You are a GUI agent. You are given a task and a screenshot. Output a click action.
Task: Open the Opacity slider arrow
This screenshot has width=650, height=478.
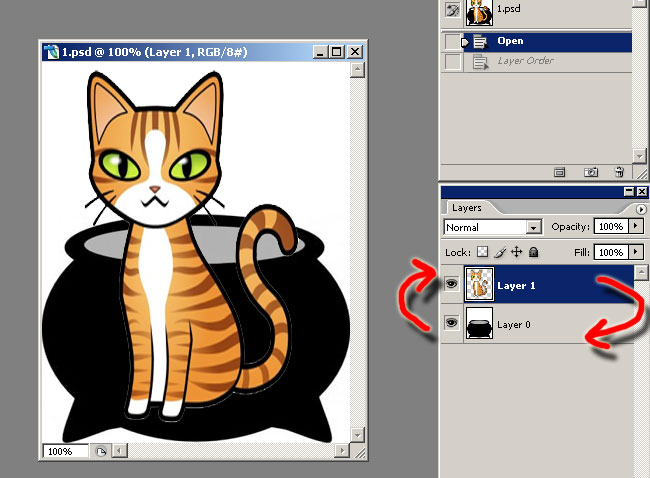coord(635,226)
